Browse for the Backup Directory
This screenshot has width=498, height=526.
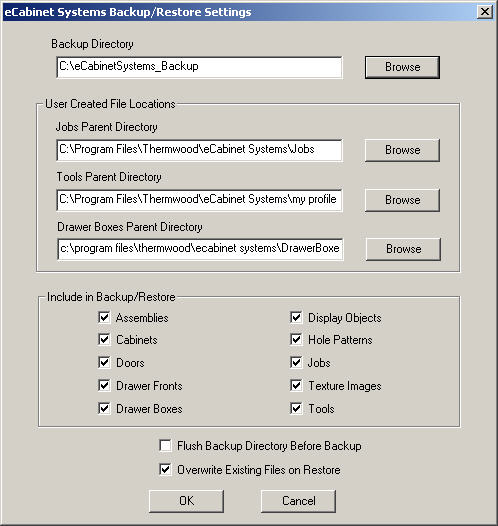click(402, 67)
